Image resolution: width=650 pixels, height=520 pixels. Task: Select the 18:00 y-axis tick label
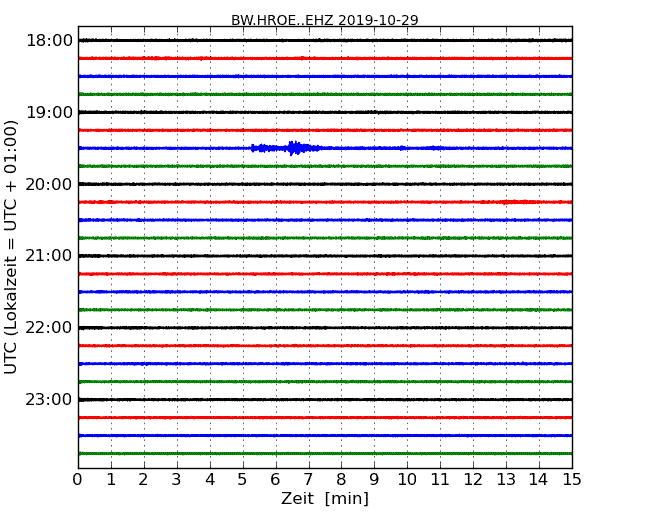point(49,41)
